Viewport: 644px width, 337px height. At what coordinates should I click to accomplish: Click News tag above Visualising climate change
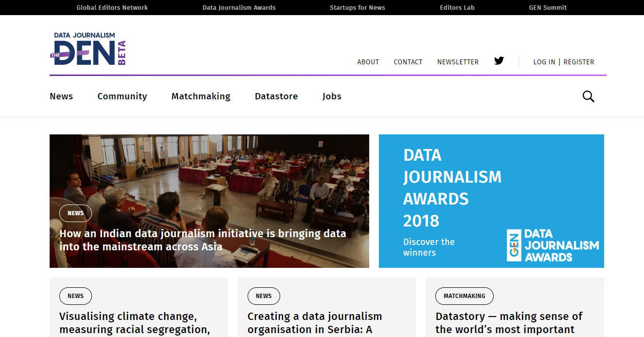coord(75,296)
